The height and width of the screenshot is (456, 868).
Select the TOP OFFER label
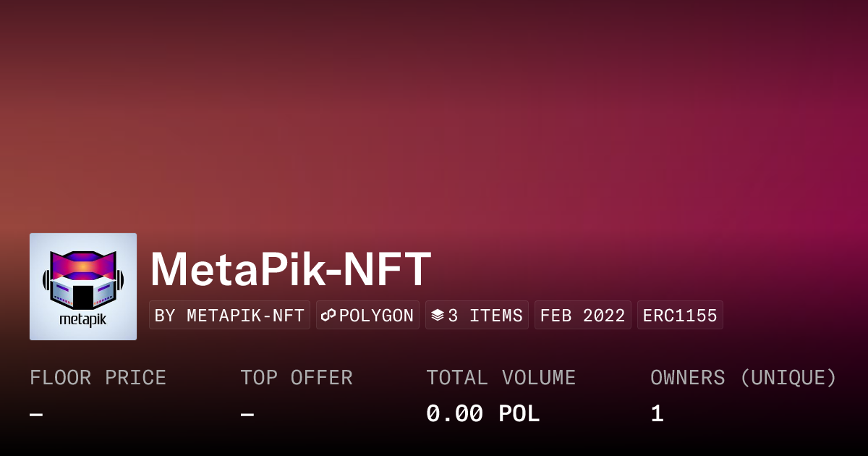tap(297, 378)
